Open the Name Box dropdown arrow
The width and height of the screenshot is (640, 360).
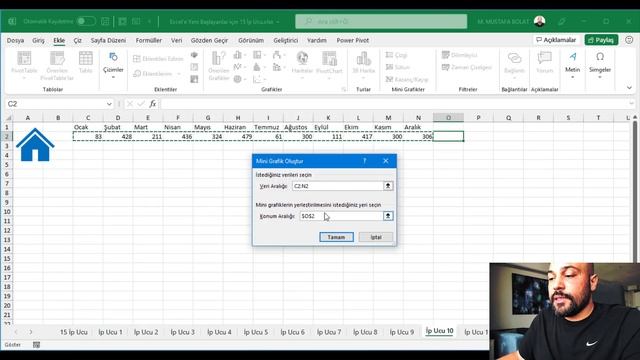coord(109,104)
